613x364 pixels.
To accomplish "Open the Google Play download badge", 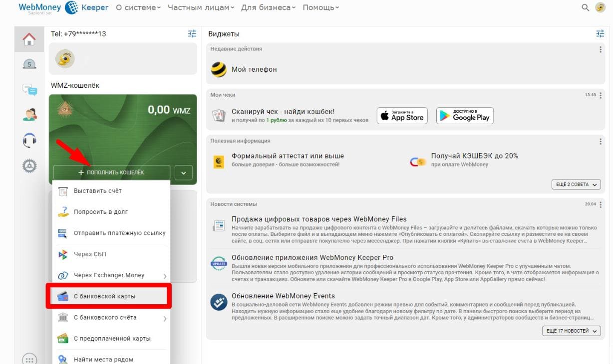I will click(x=464, y=115).
